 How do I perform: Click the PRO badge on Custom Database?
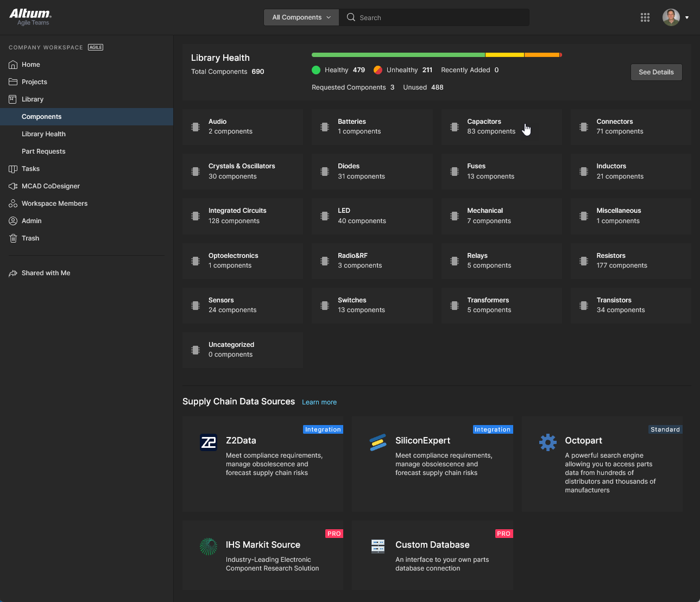(x=504, y=534)
